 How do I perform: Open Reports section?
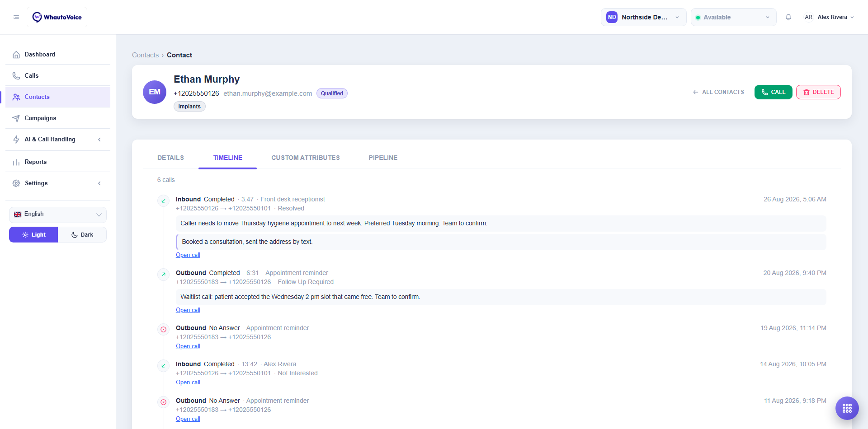58,162
